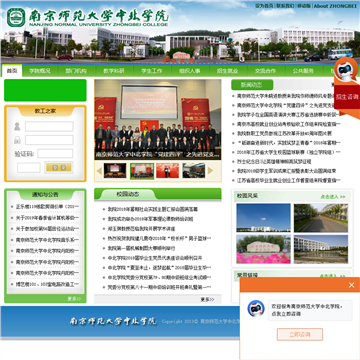Click 更多>> under the 校园动态 list
Viewport: 360px width, 360px height.
tap(207, 300)
